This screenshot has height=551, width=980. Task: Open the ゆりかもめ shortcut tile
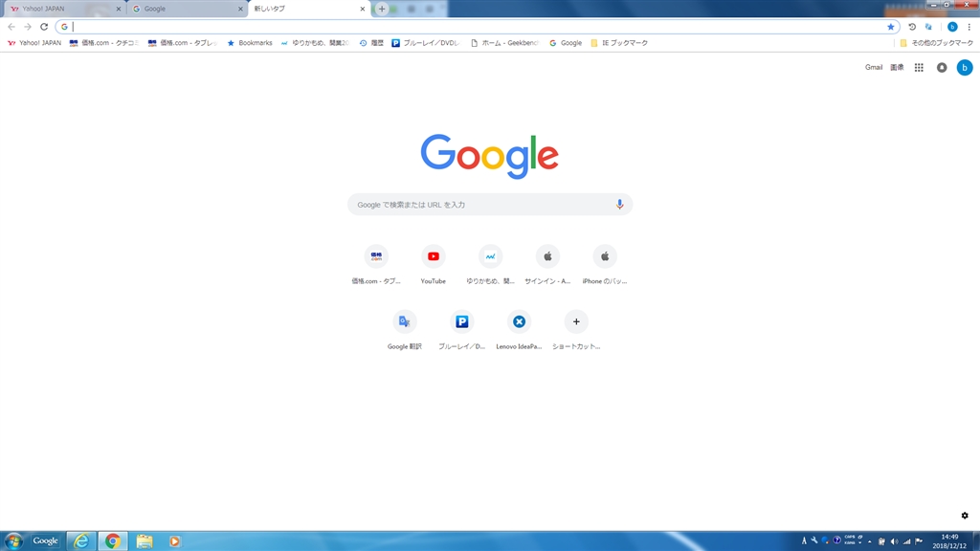click(x=491, y=264)
